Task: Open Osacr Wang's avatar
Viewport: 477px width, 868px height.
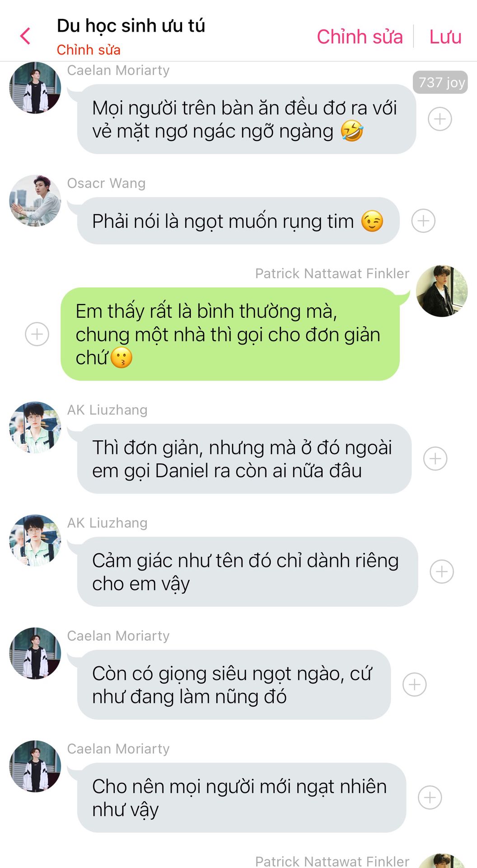Action: pos(35,201)
